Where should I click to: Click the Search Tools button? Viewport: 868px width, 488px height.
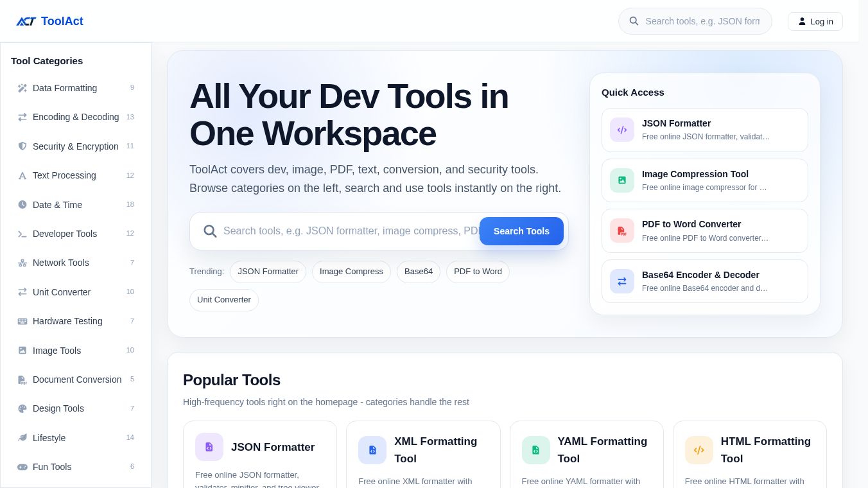click(x=521, y=231)
